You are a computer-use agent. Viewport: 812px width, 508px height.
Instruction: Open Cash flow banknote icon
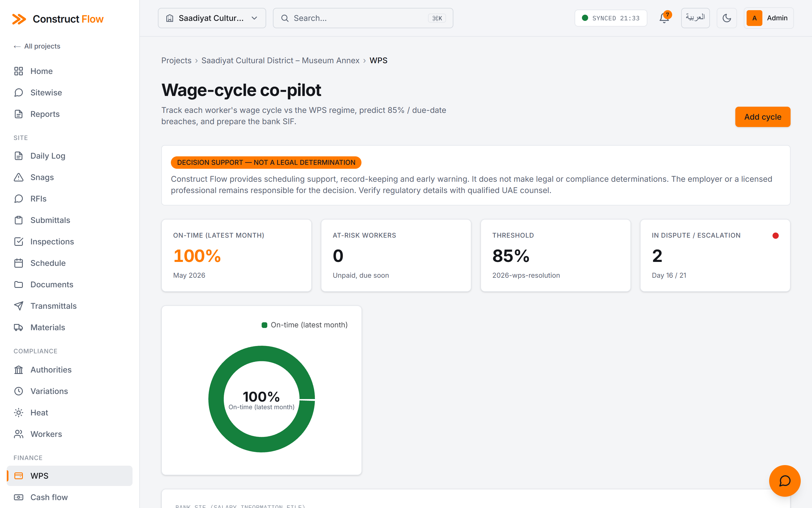[x=18, y=498]
